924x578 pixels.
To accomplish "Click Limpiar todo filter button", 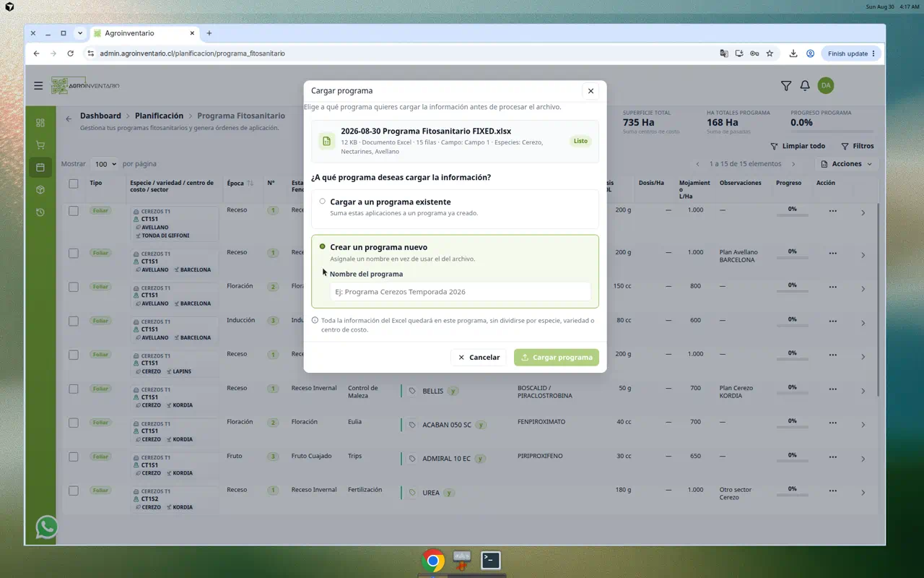I will coord(798,146).
